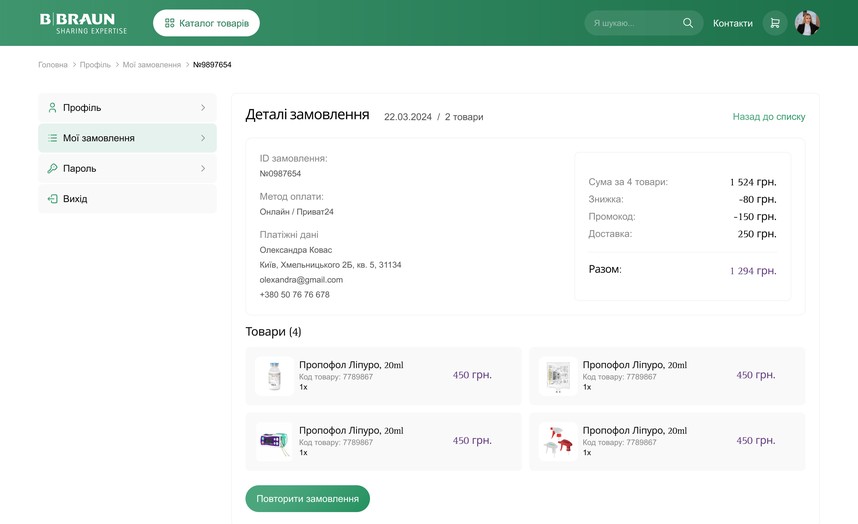Expand the Мої замовлення chevron
The width and height of the screenshot is (858, 524).
tap(203, 138)
